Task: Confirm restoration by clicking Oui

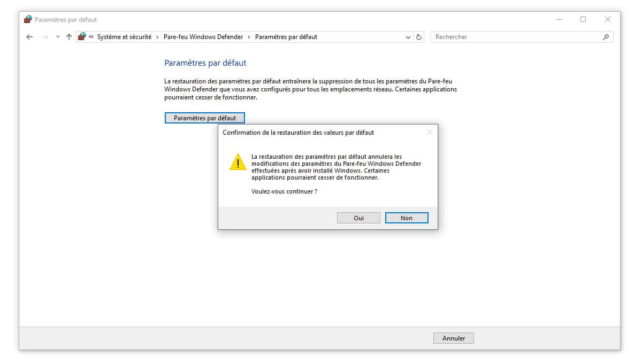Action: point(358,218)
